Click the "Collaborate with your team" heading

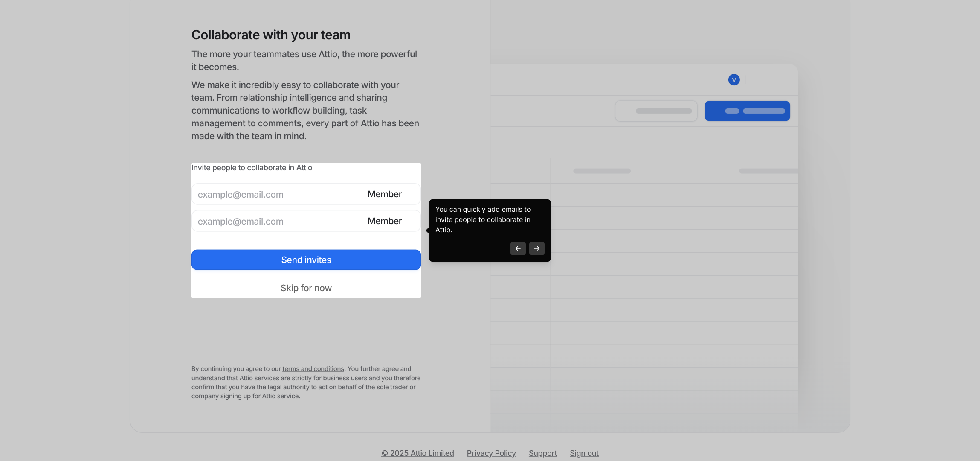[x=271, y=35]
